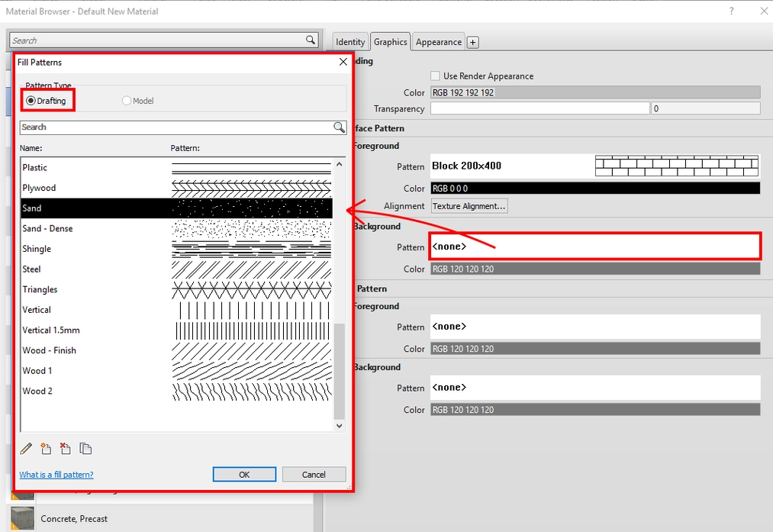Click the OK button
Screen dimensions: 773x532
tap(244, 474)
